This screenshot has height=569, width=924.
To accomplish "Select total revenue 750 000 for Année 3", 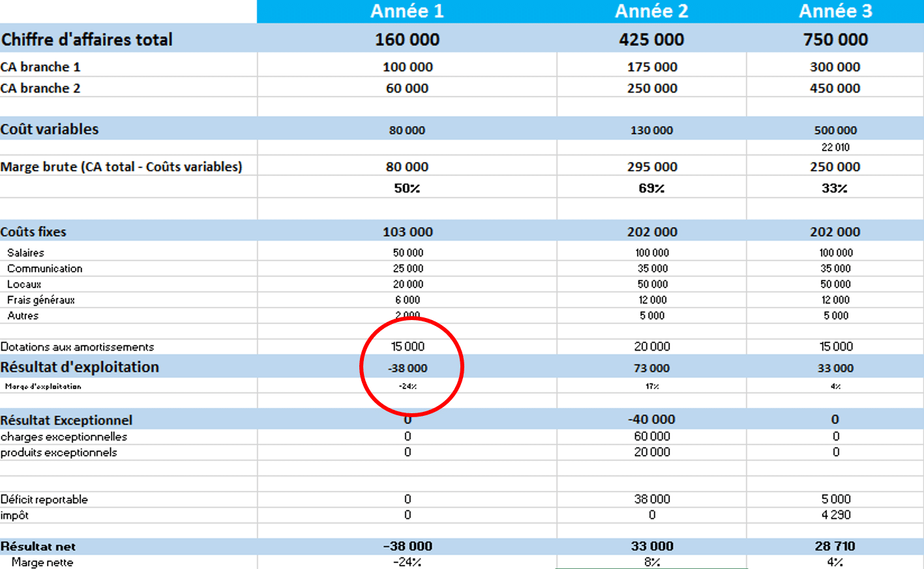I will pyautogui.click(x=835, y=40).
